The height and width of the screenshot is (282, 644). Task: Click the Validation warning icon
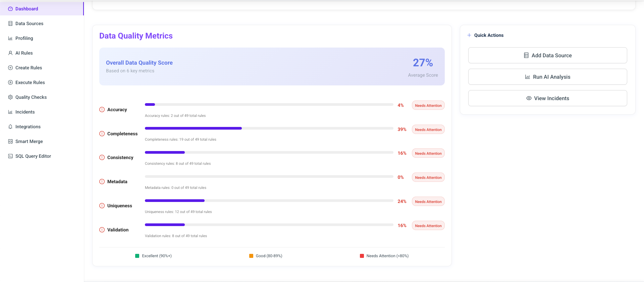102,230
